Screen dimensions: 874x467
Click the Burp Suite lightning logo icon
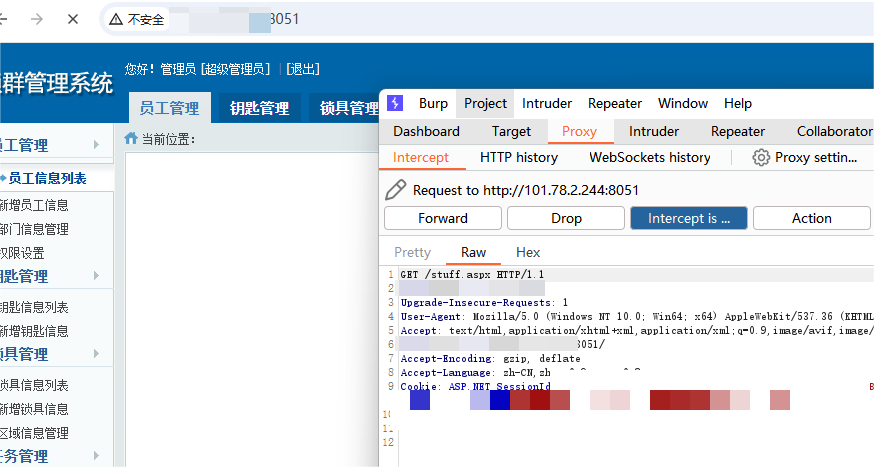395,103
